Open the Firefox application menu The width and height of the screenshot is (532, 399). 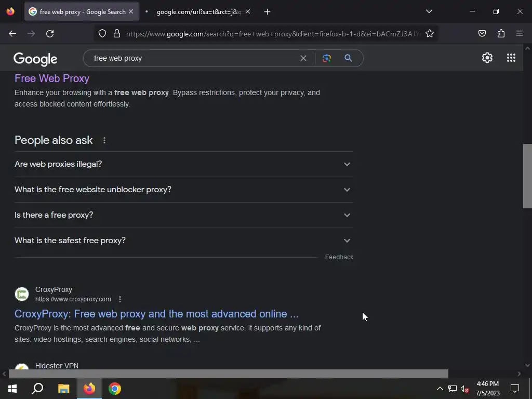(519, 33)
